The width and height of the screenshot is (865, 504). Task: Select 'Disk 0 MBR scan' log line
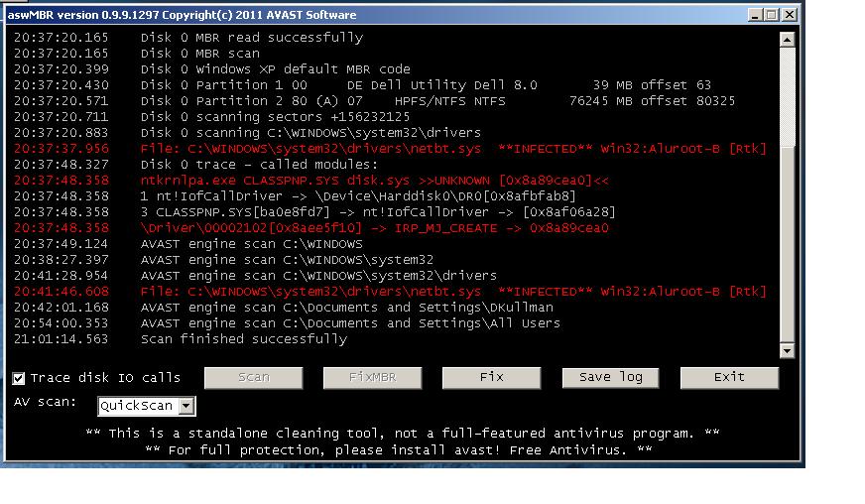137,54
